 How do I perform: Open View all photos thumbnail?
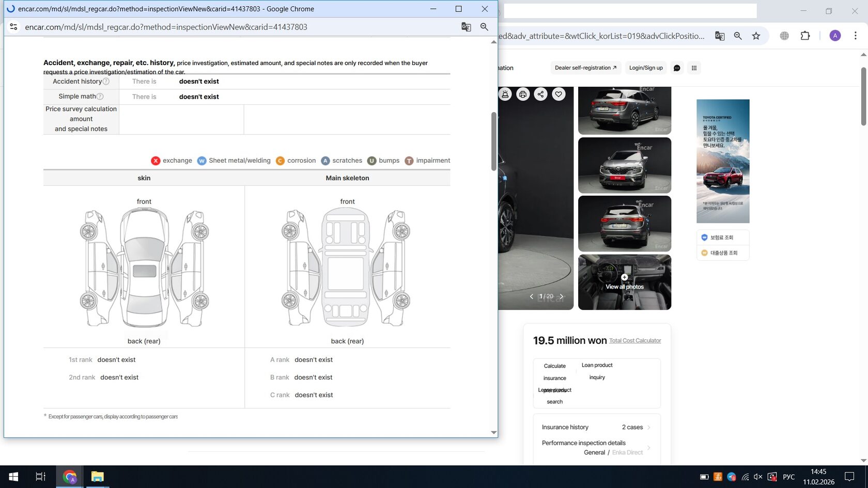click(624, 282)
